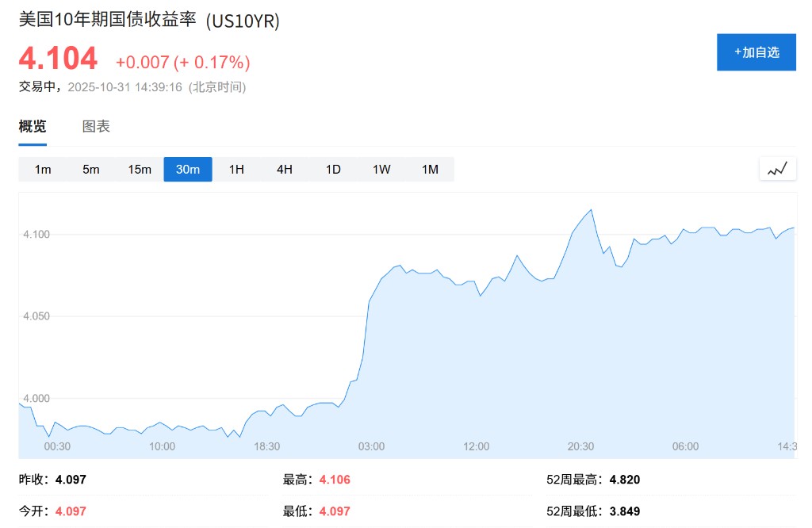Switch to the 图表 tab
This screenshot has height=528, width=812.
(x=96, y=126)
